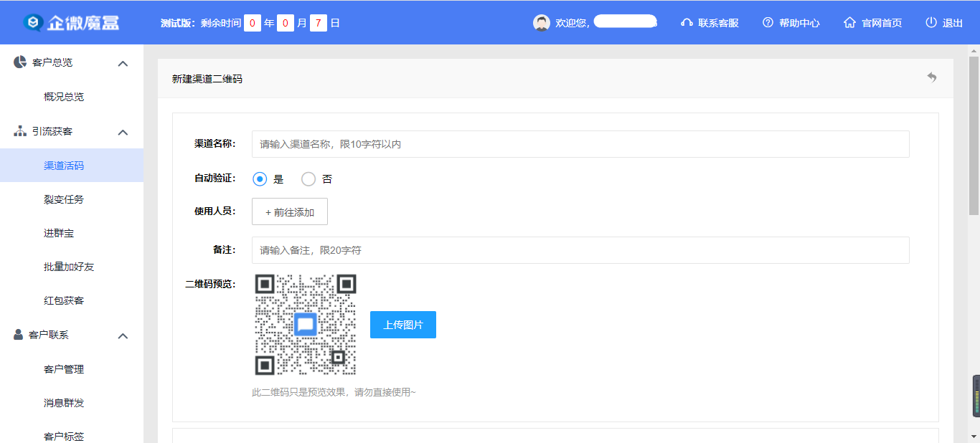This screenshot has height=443, width=980.
Task: Click the back arrow in the panel header
Action: (x=931, y=77)
